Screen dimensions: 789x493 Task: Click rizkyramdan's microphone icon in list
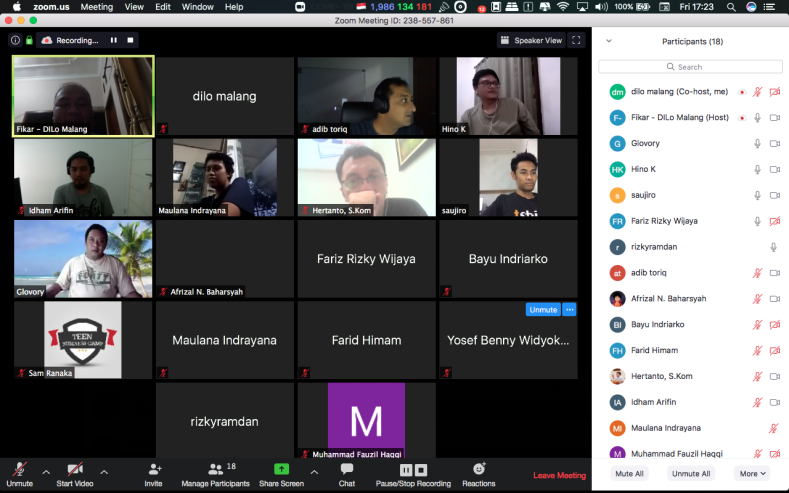774,247
